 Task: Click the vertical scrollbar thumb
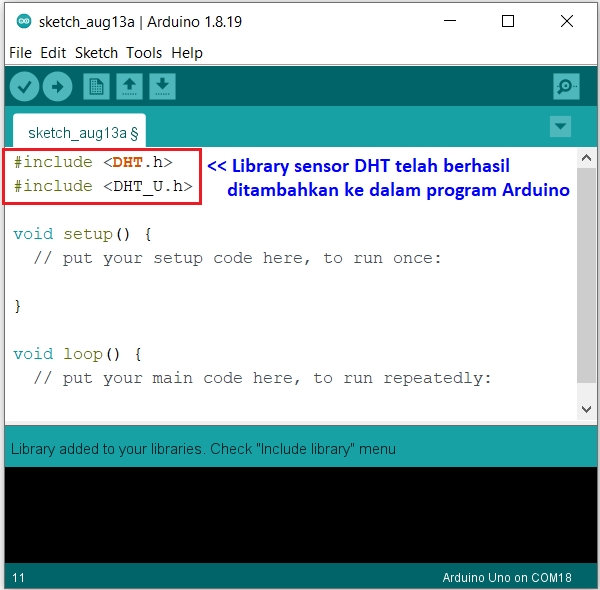pyautogui.click(x=586, y=275)
